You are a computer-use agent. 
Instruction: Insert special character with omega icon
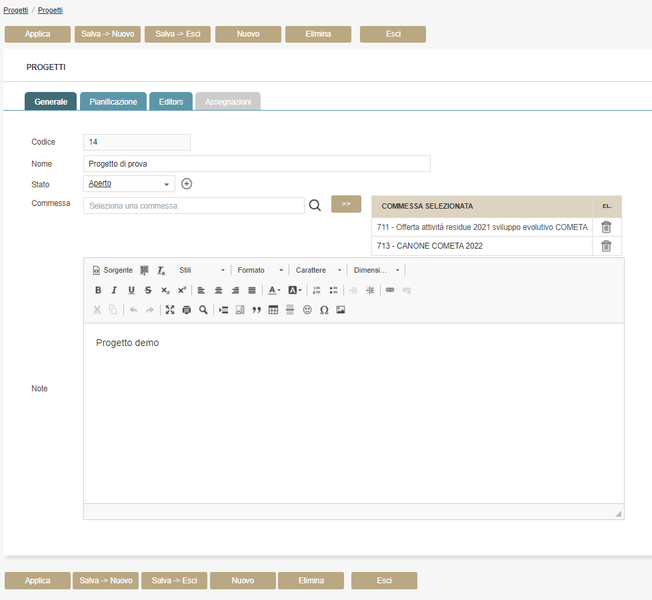[324, 310]
